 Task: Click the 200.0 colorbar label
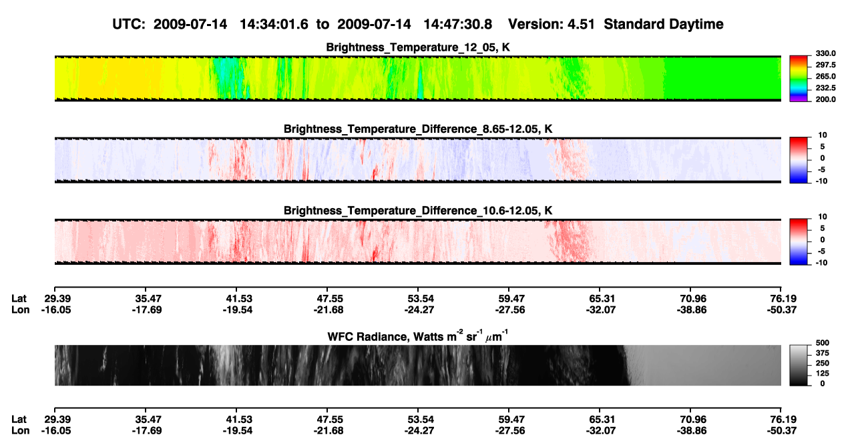(x=825, y=99)
